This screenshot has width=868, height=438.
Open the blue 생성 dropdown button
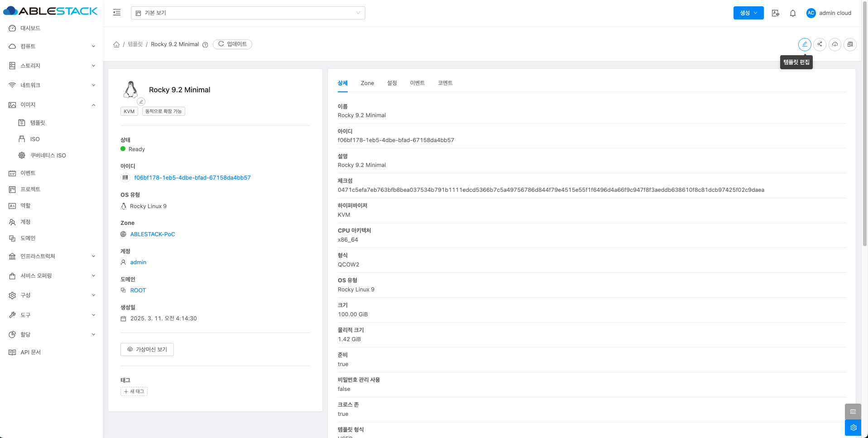point(748,13)
